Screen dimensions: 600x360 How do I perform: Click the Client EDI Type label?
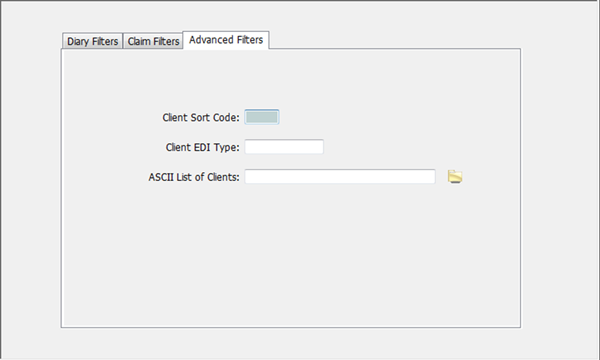coord(202,147)
